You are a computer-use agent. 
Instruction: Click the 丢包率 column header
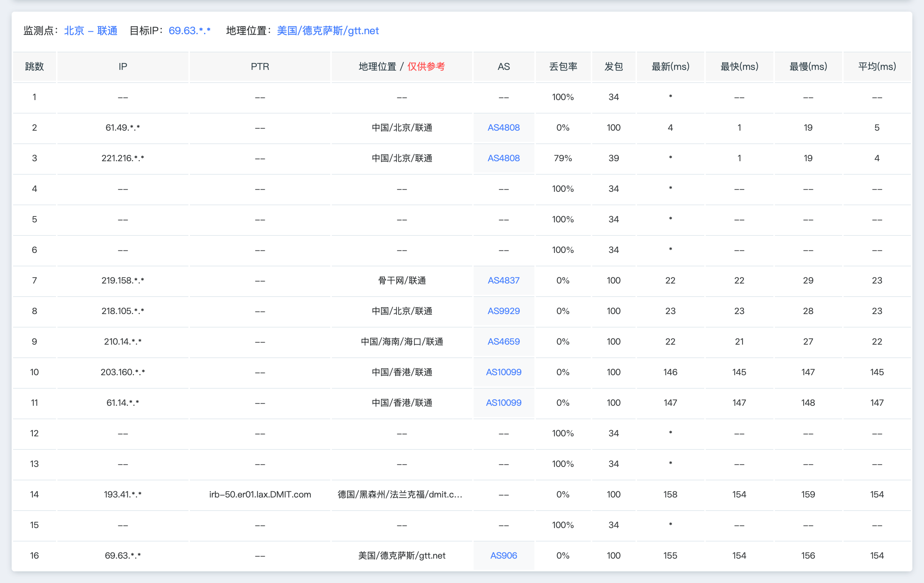pos(563,66)
